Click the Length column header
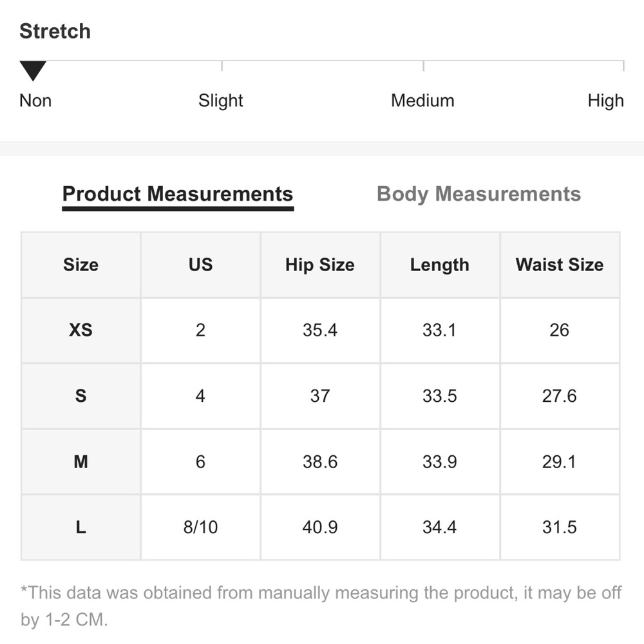Image resolution: width=644 pixels, height=644 pixels. click(x=439, y=265)
